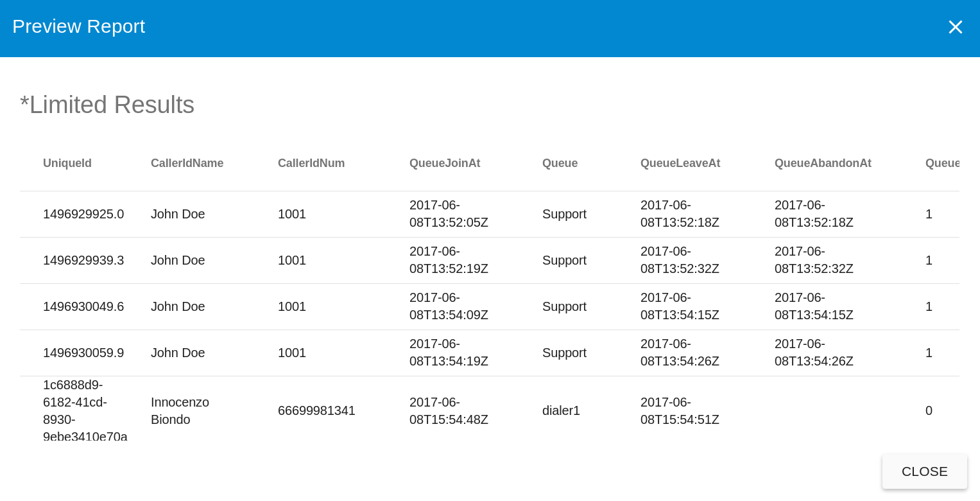
Task: Click the join time 2017-06-08T13:52:05Z
Action: (449, 214)
